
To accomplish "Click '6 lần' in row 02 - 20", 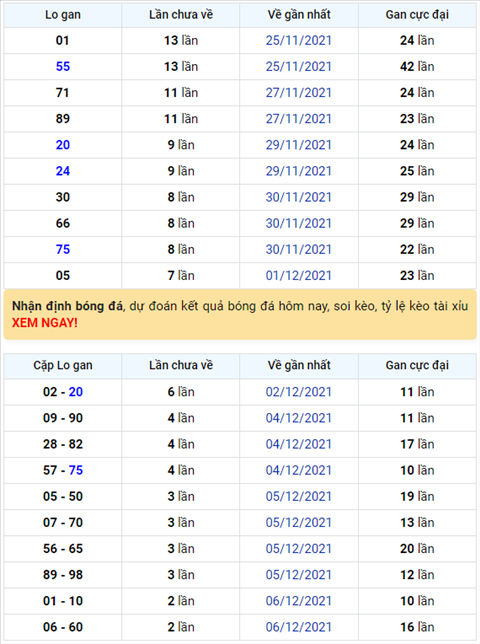I will coord(181,392).
